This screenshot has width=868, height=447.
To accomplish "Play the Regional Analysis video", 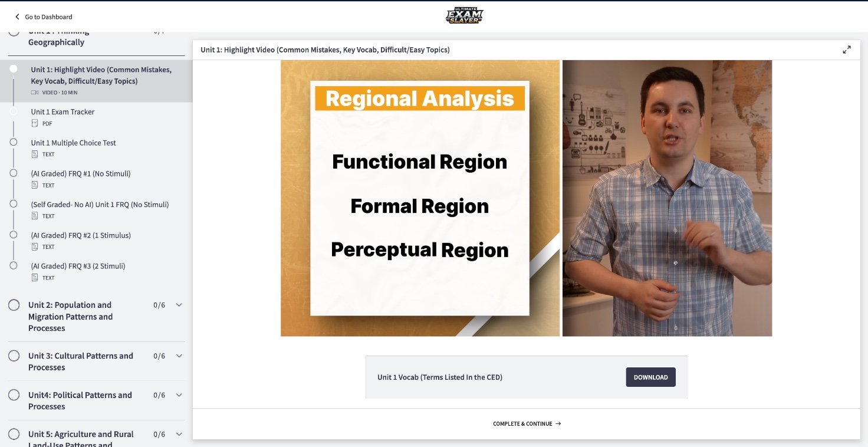I will [526, 198].
